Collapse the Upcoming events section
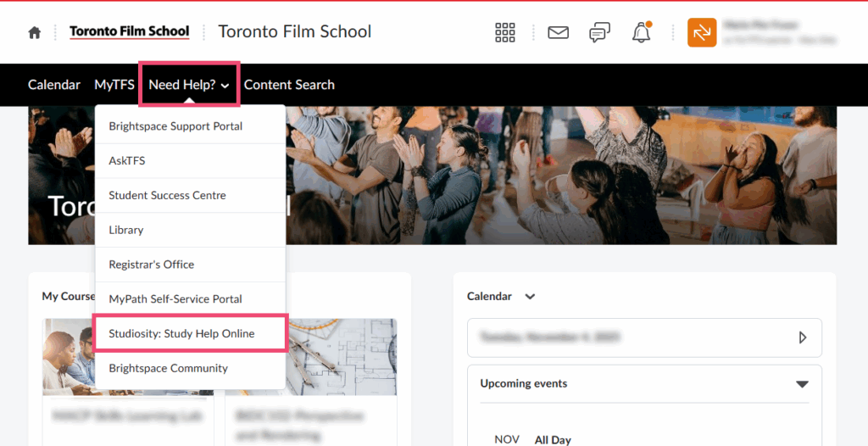This screenshot has width=868, height=446. (801, 384)
